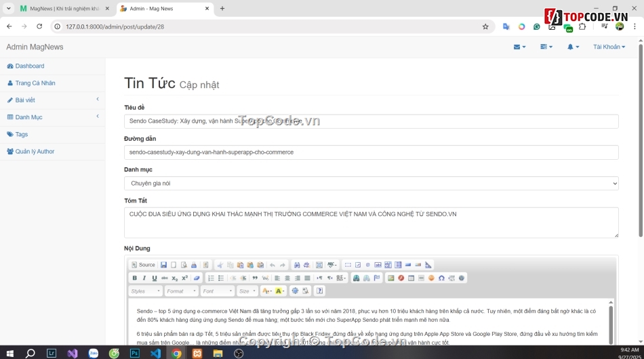Open a new browser tab
Image resolution: width=644 pixels, height=359 pixels.
tap(222, 9)
